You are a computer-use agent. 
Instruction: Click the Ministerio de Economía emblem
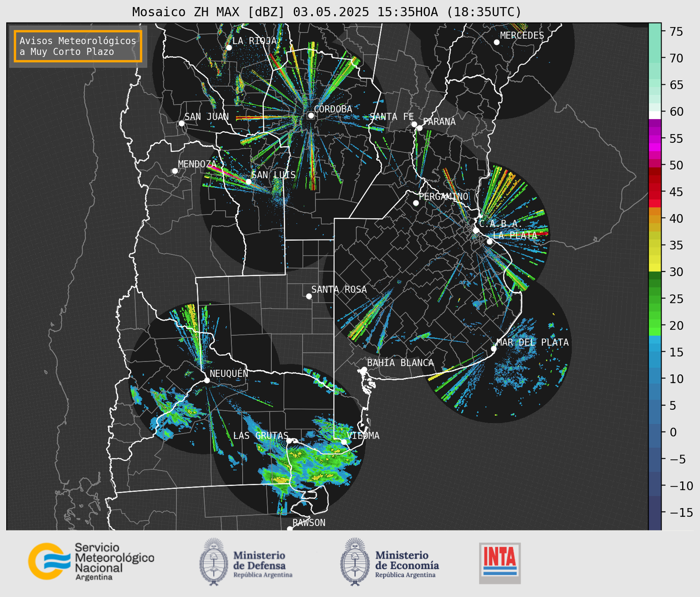(355, 562)
